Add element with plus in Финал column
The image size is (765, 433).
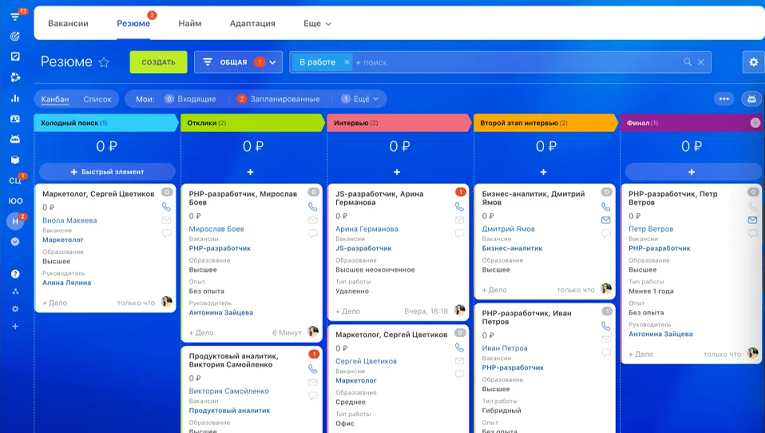[691, 172]
